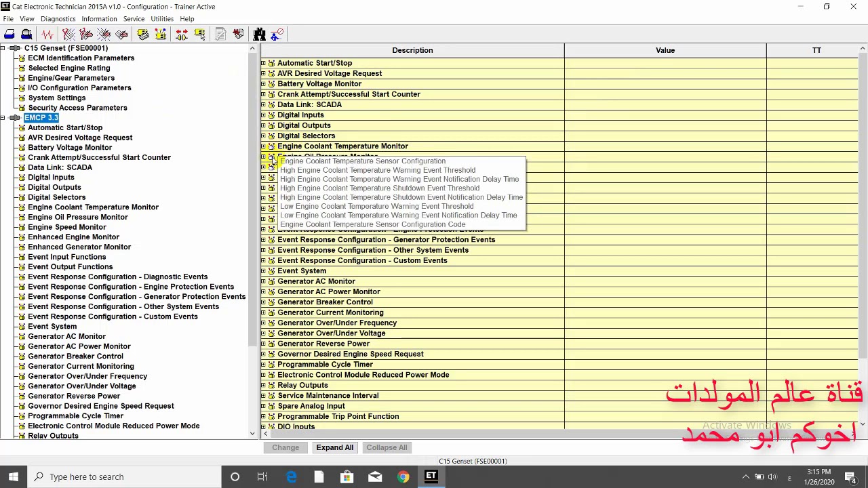Open the Windows Start menu
The width and height of the screenshot is (868, 488).
coord(14,476)
